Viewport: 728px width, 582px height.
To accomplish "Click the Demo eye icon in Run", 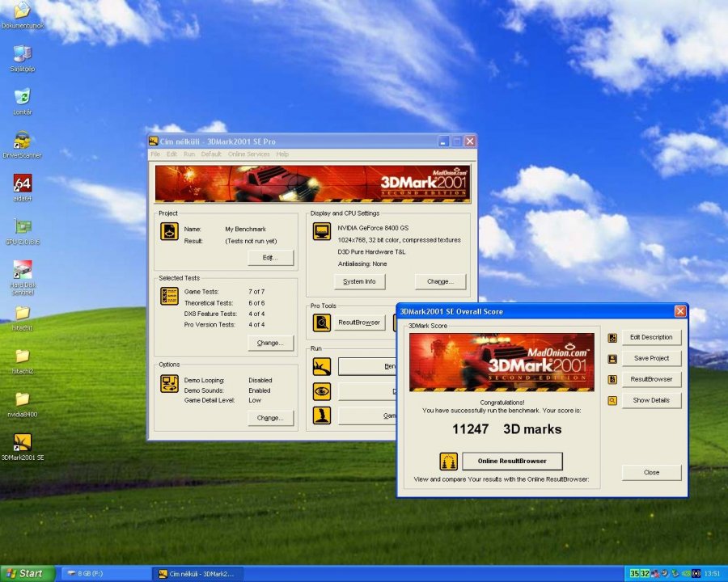I will tap(322, 391).
